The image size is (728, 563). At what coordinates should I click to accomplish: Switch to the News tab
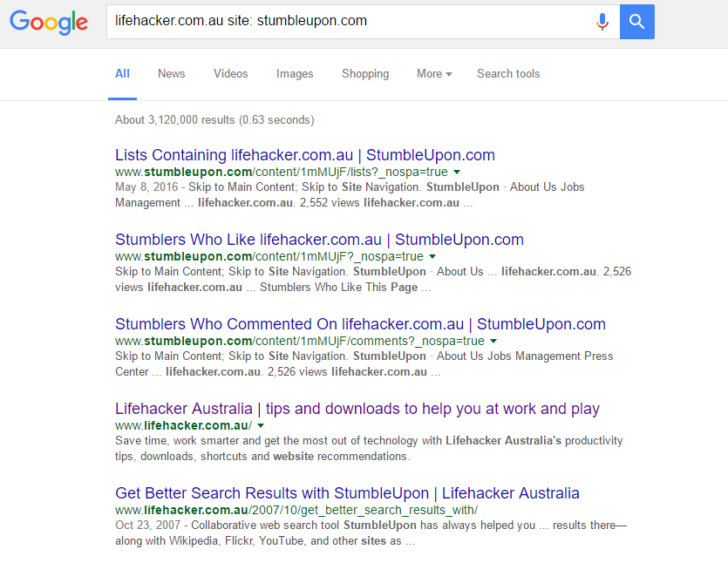coord(171,74)
